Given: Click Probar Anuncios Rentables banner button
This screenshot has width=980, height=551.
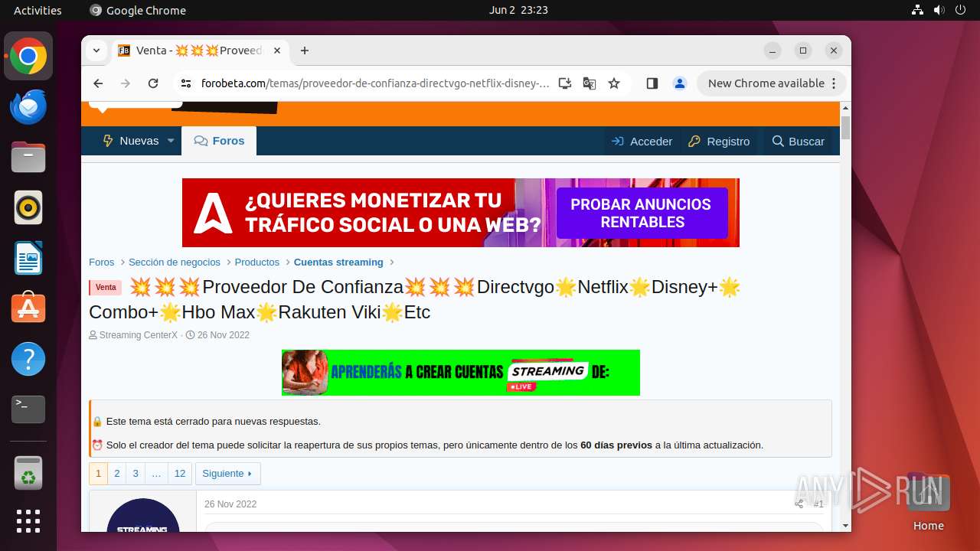Looking at the screenshot, I should pos(641,213).
